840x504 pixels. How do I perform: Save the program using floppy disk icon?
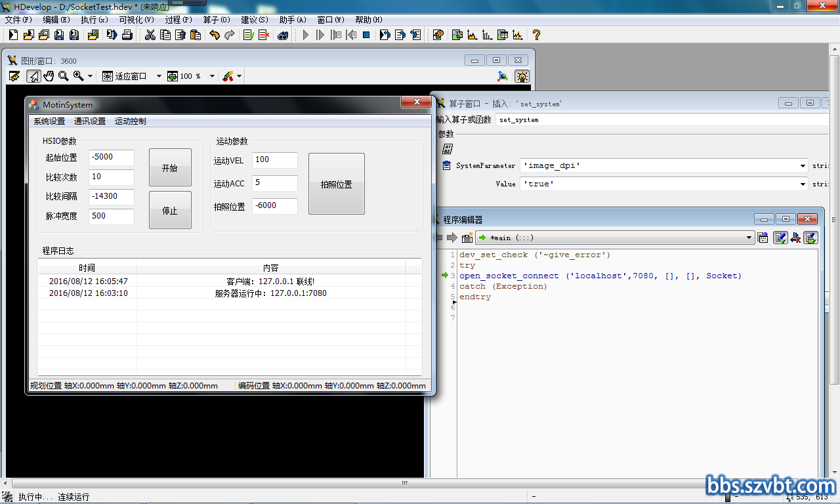tap(59, 35)
